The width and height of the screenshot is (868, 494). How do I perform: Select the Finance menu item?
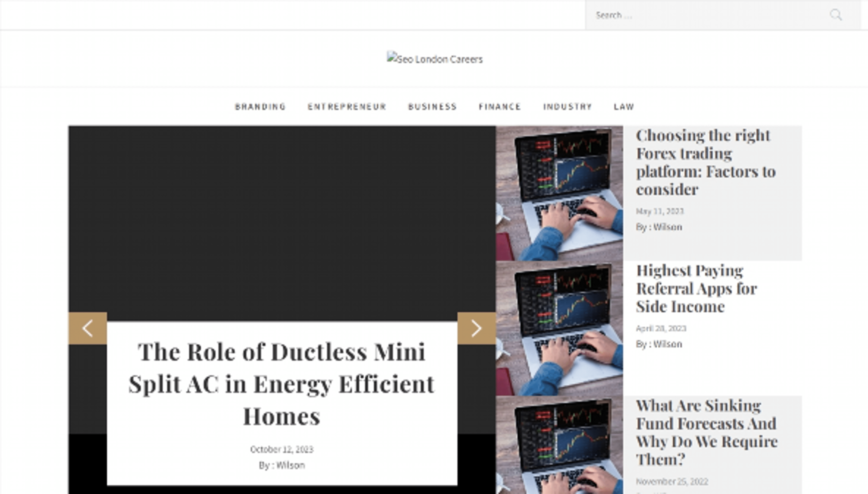[x=500, y=106]
